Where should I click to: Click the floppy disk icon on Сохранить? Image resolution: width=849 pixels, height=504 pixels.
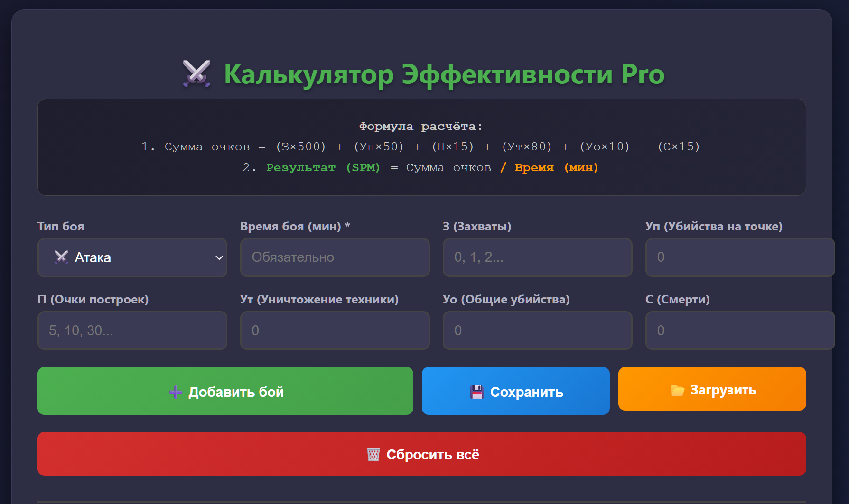pos(476,392)
